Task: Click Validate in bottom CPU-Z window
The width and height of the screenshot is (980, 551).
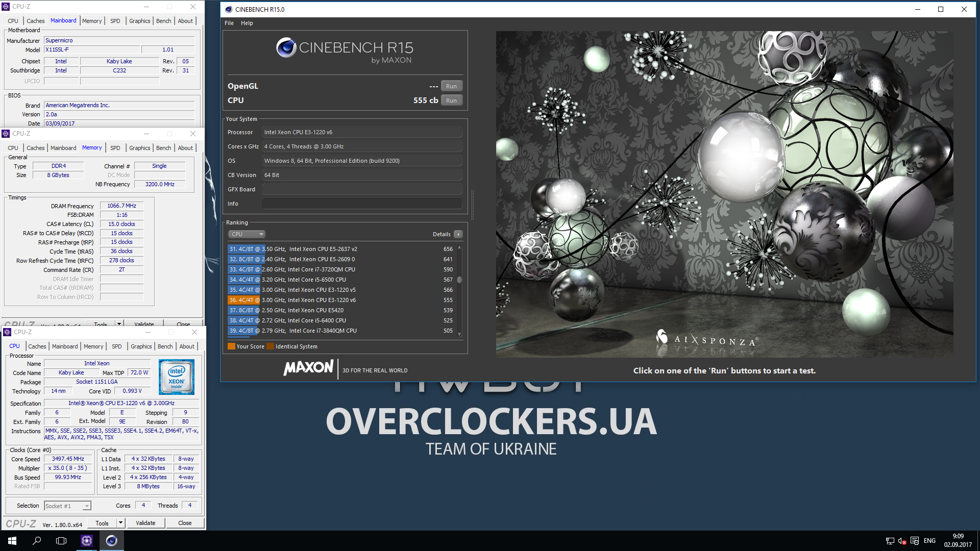Action: click(145, 523)
